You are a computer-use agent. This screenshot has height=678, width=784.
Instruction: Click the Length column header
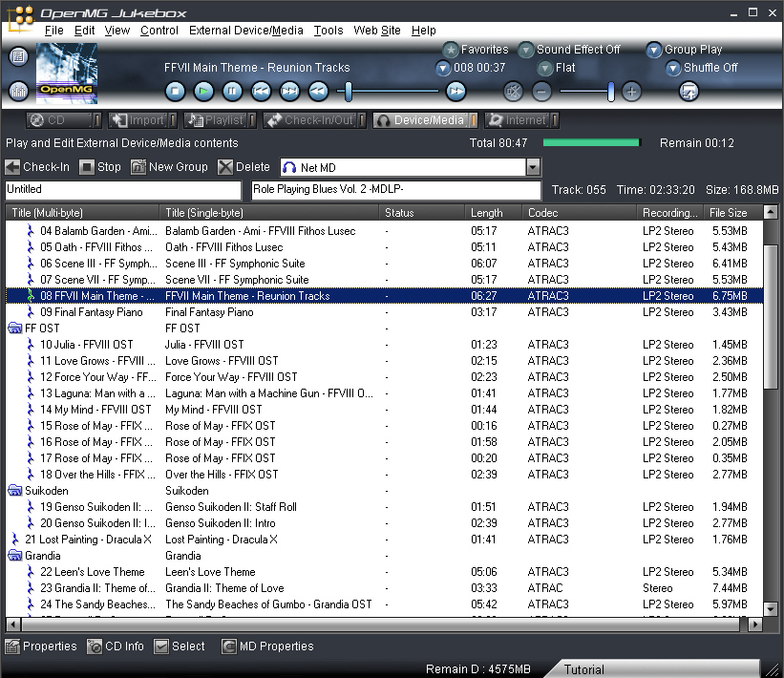click(x=493, y=213)
